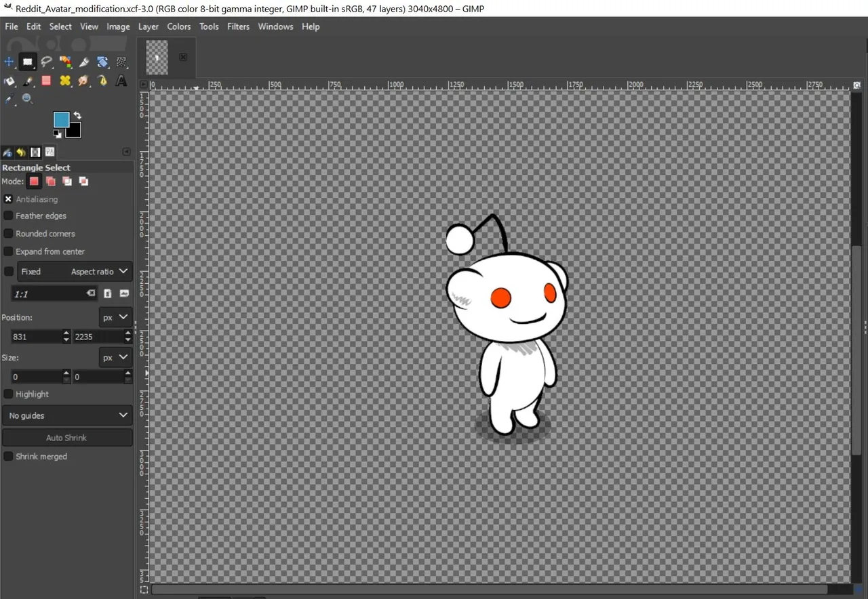This screenshot has width=868, height=599.
Task: Open the canvas ruler corner menu
Action: click(143, 85)
